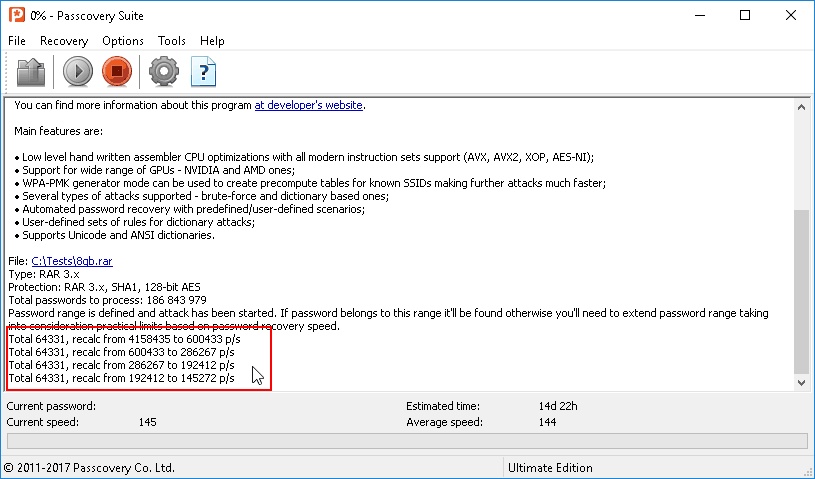The width and height of the screenshot is (815, 479).
Task: Click the Estimated time value 14d 22h
Action: coord(558,406)
